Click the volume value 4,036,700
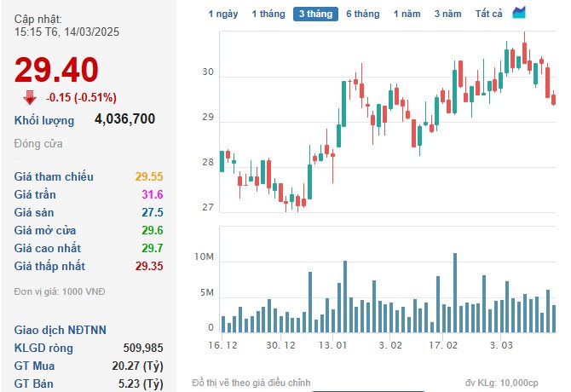This screenshot has height=392, width=571. (x=125, y=118)
